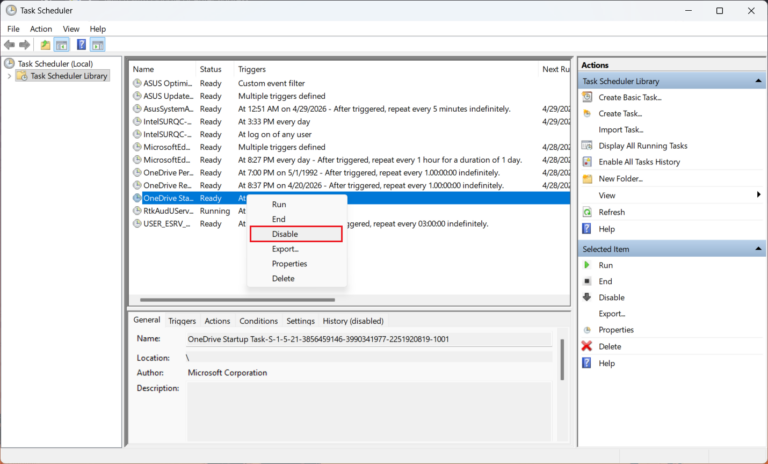The image size is (768, 464).
Task: Choose Disable from the context menu
Action: point(296,234)
